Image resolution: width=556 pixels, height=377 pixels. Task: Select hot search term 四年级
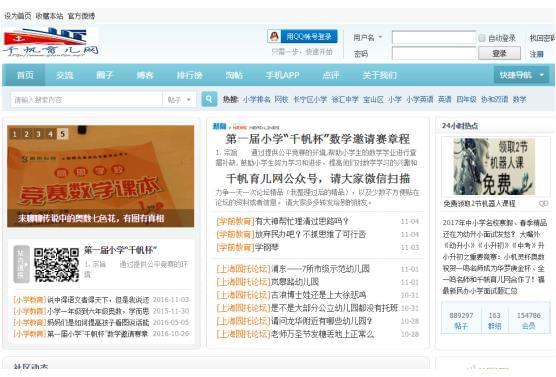coord(466,99)
